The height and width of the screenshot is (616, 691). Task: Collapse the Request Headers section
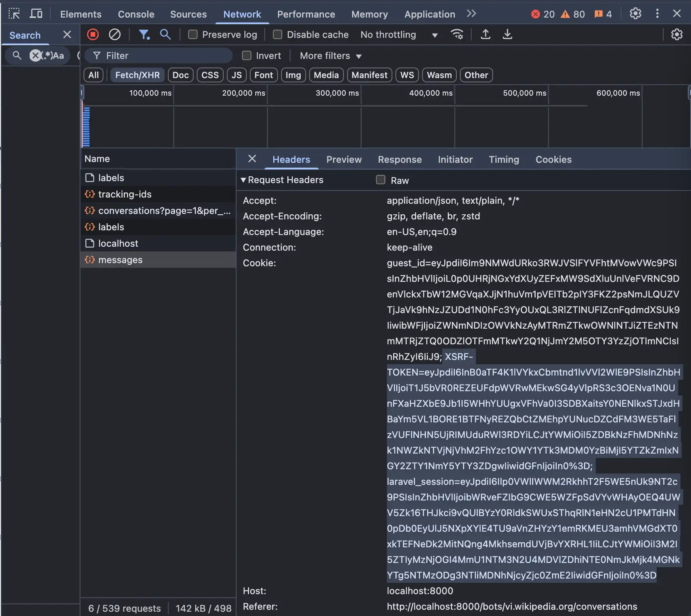(244, 180)
